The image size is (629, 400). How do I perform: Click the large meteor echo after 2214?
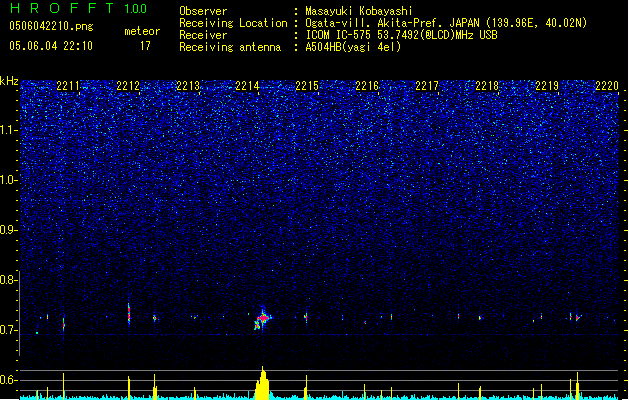point(263,318)
